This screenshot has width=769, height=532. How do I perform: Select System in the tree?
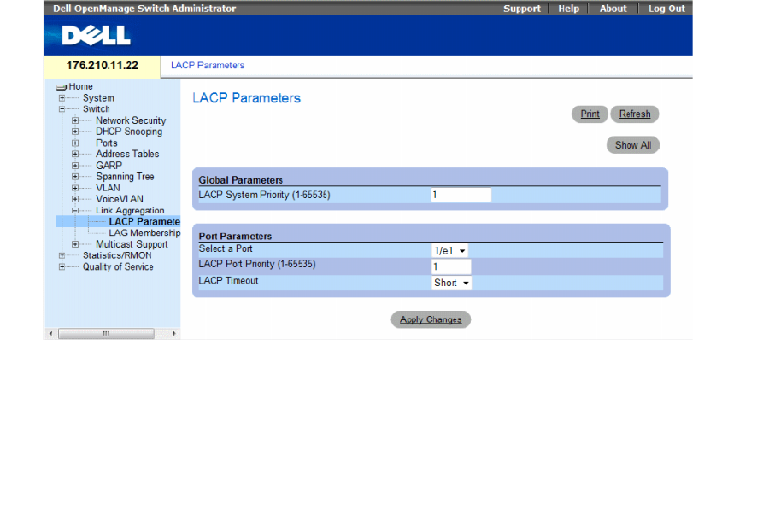pyautogui.click(x=98, y=98)
